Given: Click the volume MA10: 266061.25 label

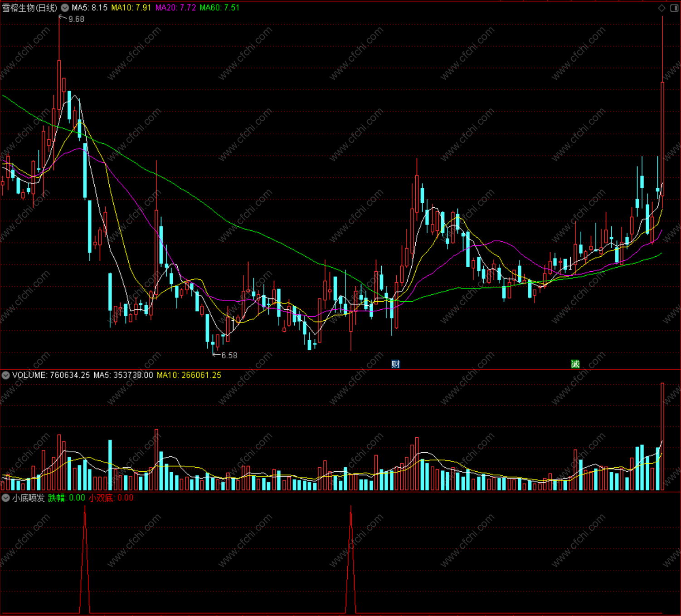Looking at the screenshot, I should click(189, 375).
